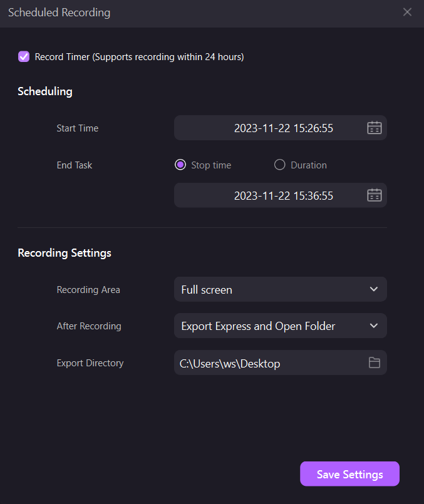Toggle the Record Timer checkbox

point(24,57)
